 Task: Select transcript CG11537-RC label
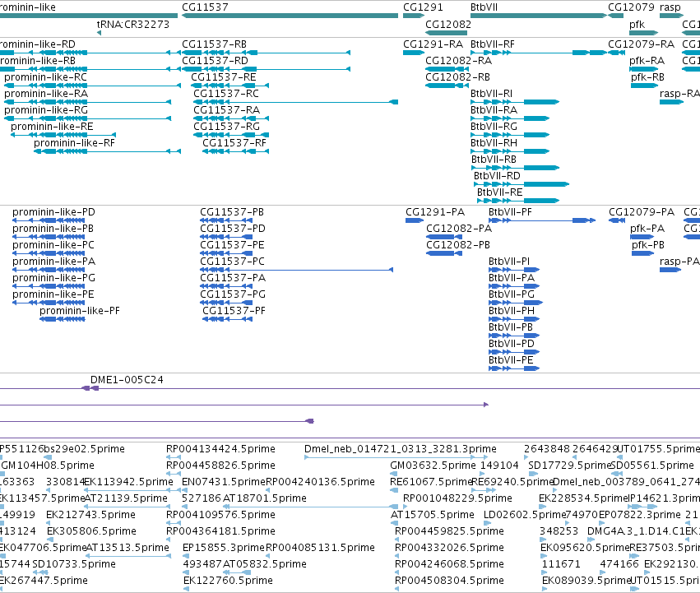click(226, 94)
